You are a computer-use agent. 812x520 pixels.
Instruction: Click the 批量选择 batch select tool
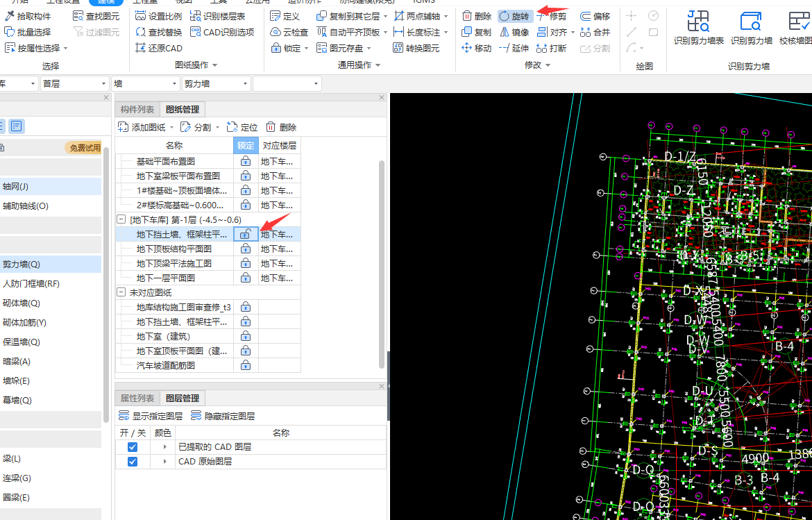point(28,32)
